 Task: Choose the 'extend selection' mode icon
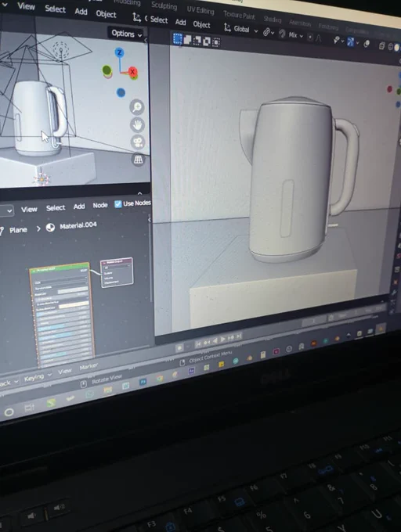click(187, 40)
